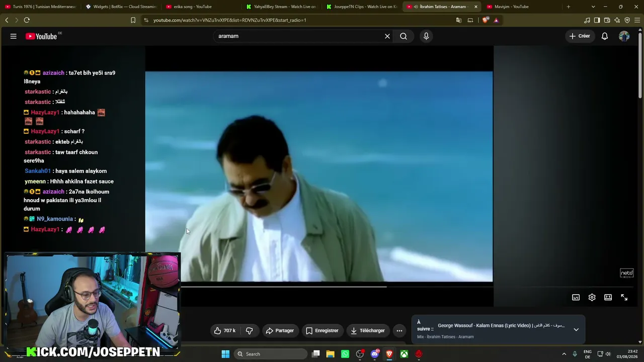Open the Brave Shields lion icon
Image resolution: width=644 pixels, height=362 pixels.
[x=485, y=20]
